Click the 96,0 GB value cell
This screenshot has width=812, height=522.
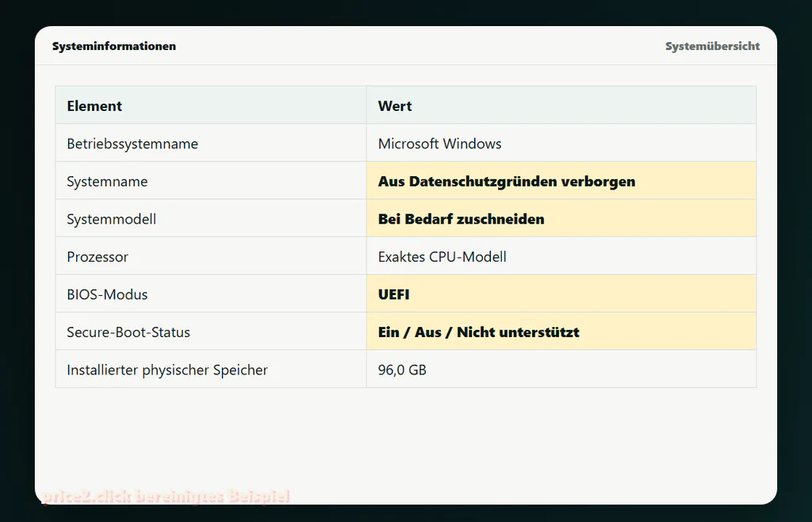(561, 369)
